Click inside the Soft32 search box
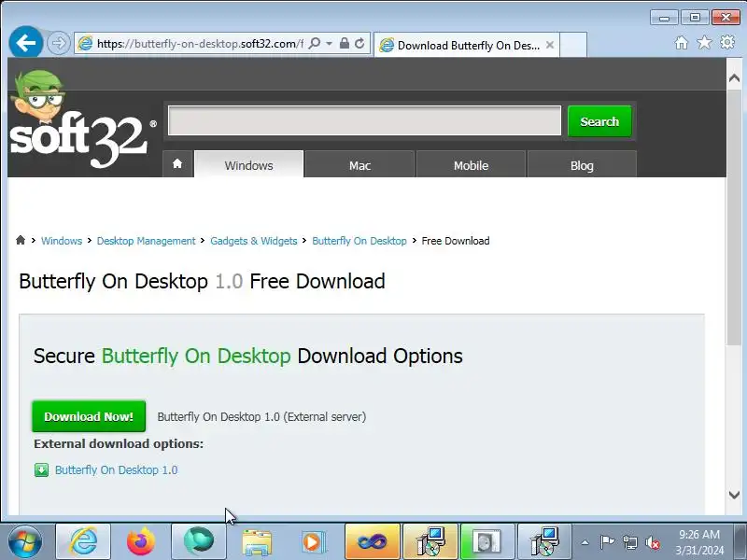 pyautogui.click(x=364, y=121)
